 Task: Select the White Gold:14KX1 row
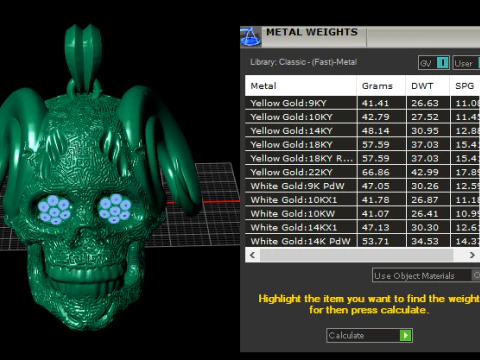pyautogui.click(x=363, y=228)
